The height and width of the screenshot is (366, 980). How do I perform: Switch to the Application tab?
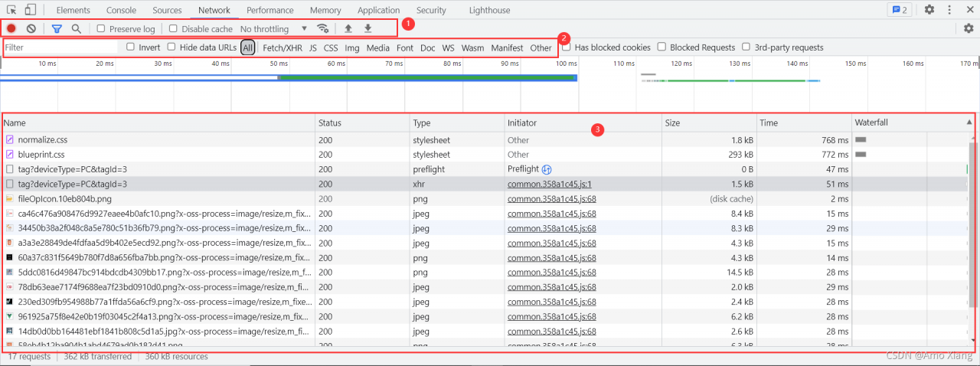pyautogui.click(x=378, y=10)
